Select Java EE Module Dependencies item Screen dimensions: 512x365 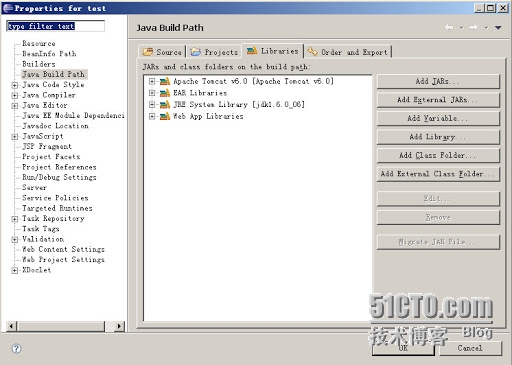click(73, 115)
